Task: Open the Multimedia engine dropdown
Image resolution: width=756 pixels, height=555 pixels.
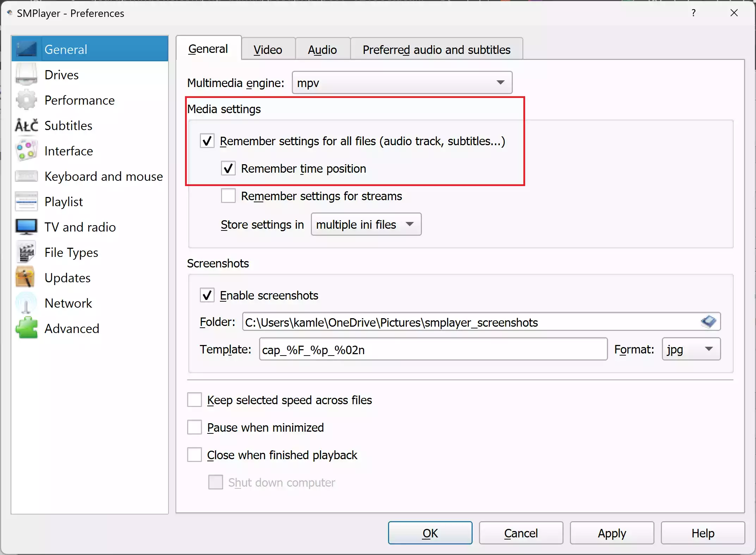Action: coord(401,83)
